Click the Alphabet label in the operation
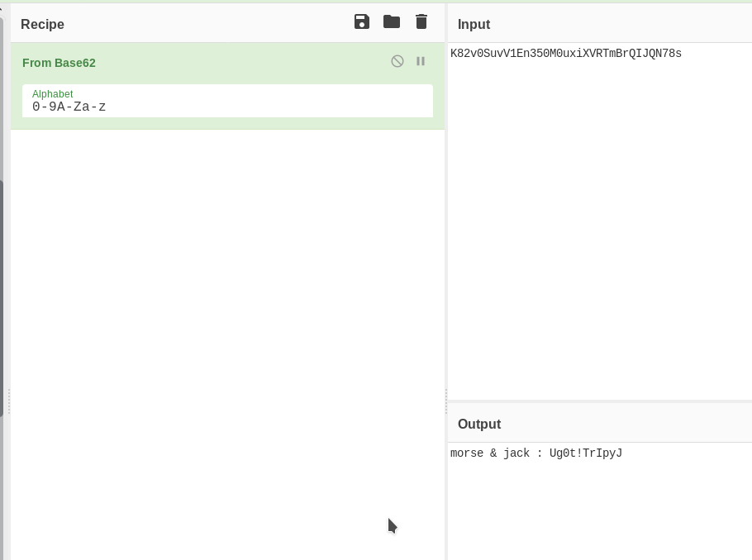This screenshot has width=752, height=560. (52, 94)
